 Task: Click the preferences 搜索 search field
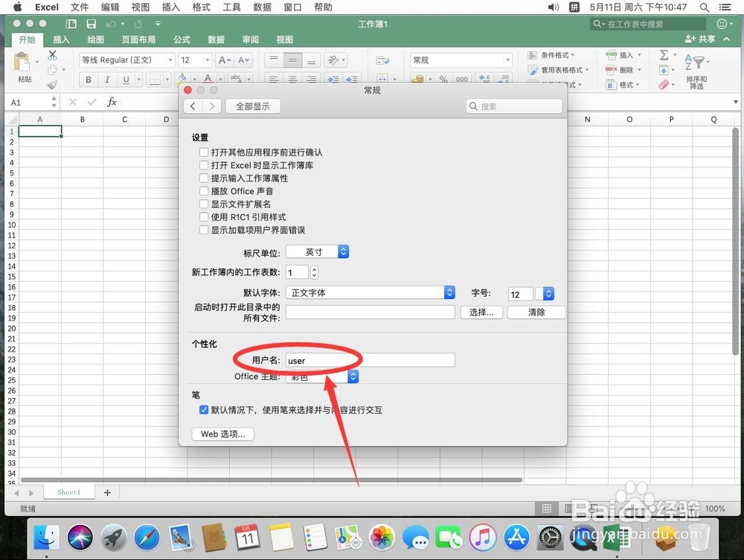click(514, 106)
